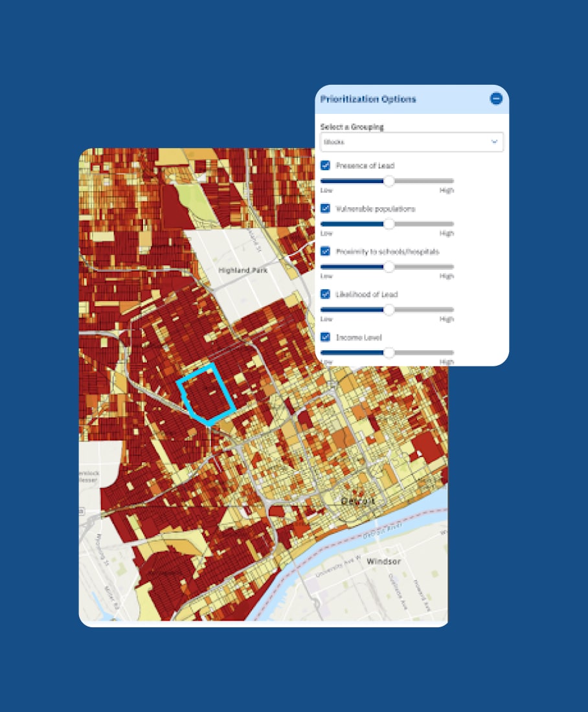Click the Select a Grouping label
This screenshot has height=712, width=588.
tap(352, 127)
